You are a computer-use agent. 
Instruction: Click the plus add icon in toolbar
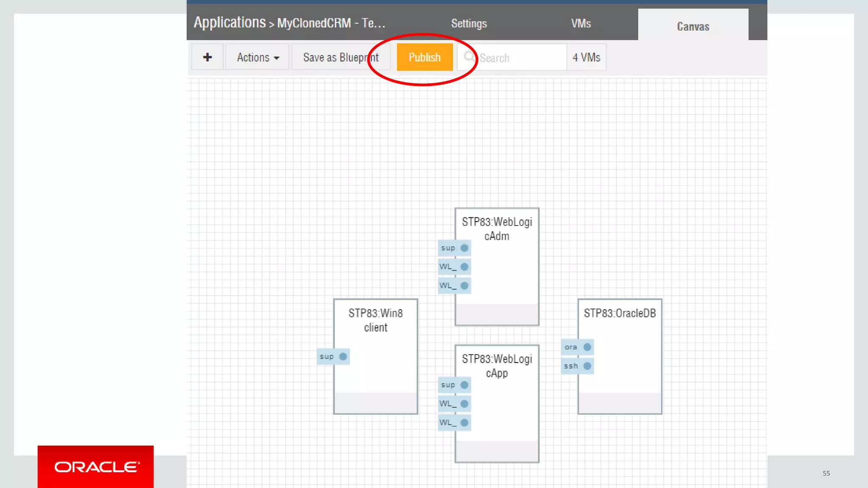207,57
